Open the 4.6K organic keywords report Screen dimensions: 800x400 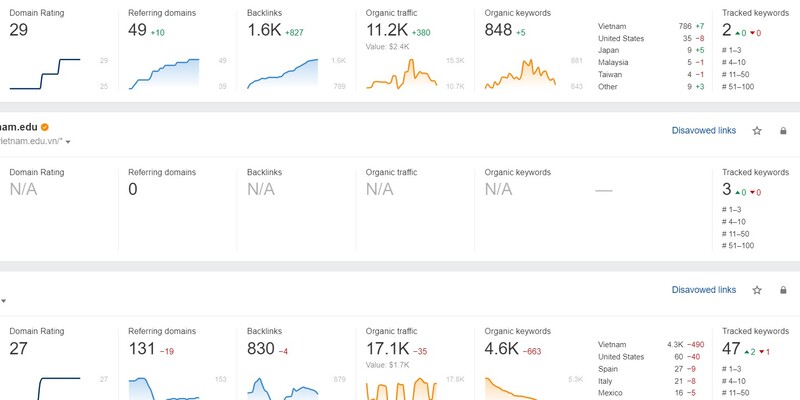502,349
